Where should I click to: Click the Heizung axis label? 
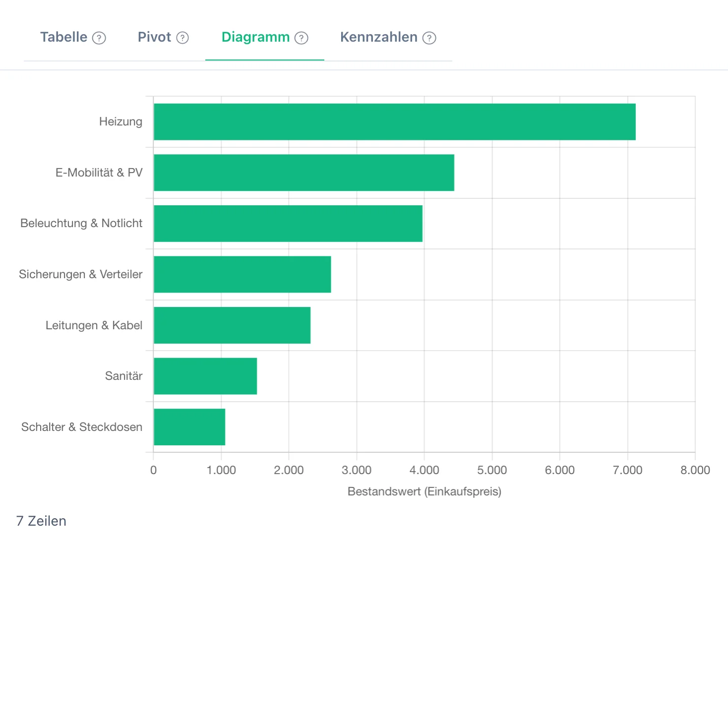coord(121,122)
